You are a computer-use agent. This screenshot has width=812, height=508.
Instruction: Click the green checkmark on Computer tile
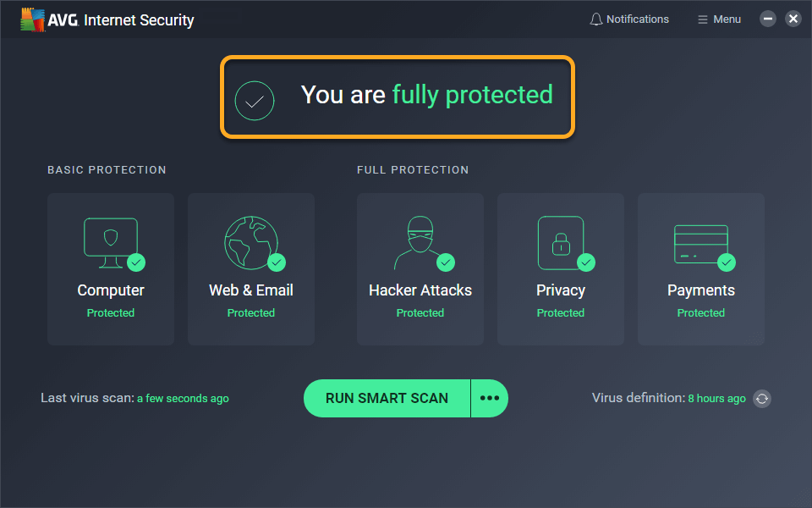[135, 262]
